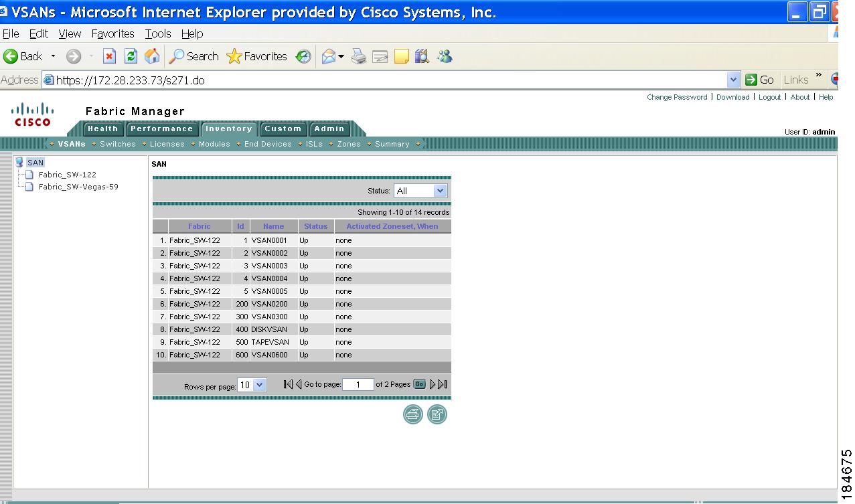
Task: Go to browser Home page icon
Action: [153, 56]
